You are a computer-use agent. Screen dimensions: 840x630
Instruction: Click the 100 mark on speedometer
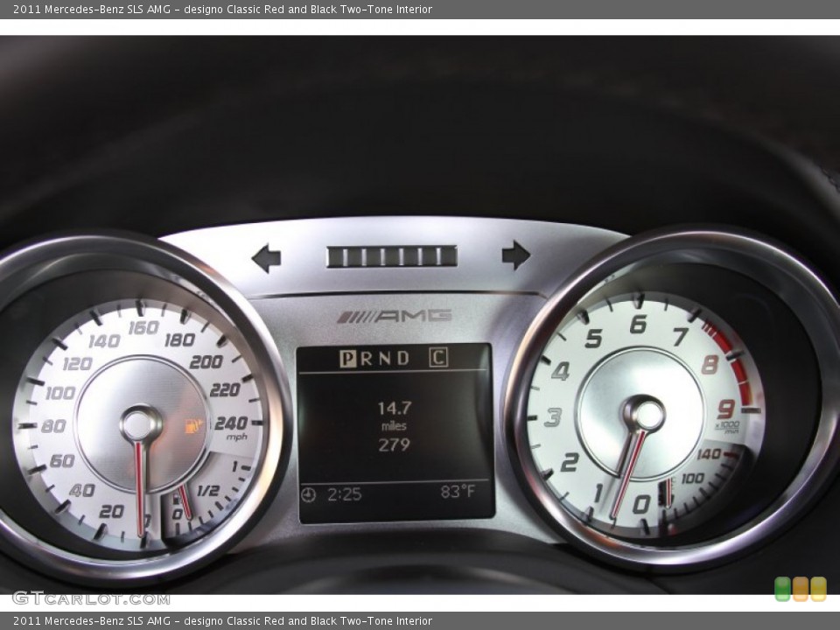[60, 393]
